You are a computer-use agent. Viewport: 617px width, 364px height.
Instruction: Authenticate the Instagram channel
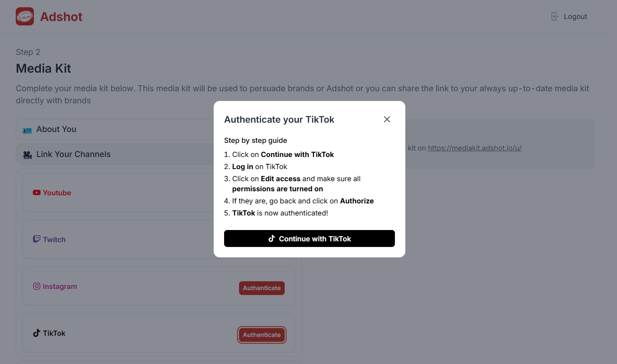pyautogui.click(x=262, y=288)
